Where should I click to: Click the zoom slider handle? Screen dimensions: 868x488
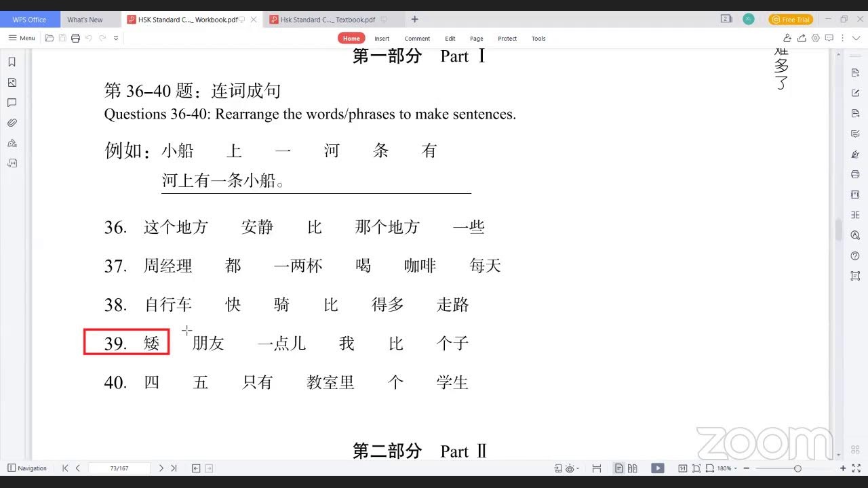pyautogui.click(x=797, y=468)
